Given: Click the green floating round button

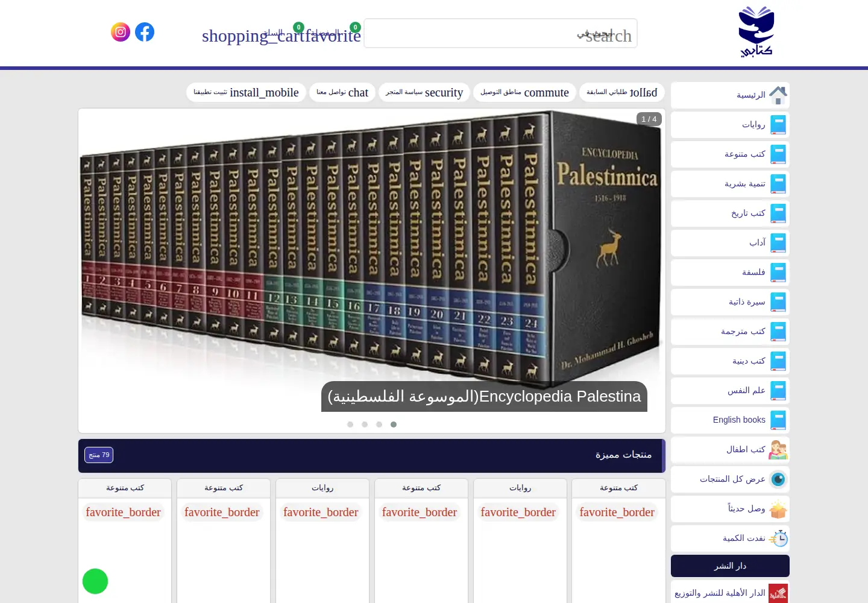Looking at the screenshot, I should coord(95,581).
